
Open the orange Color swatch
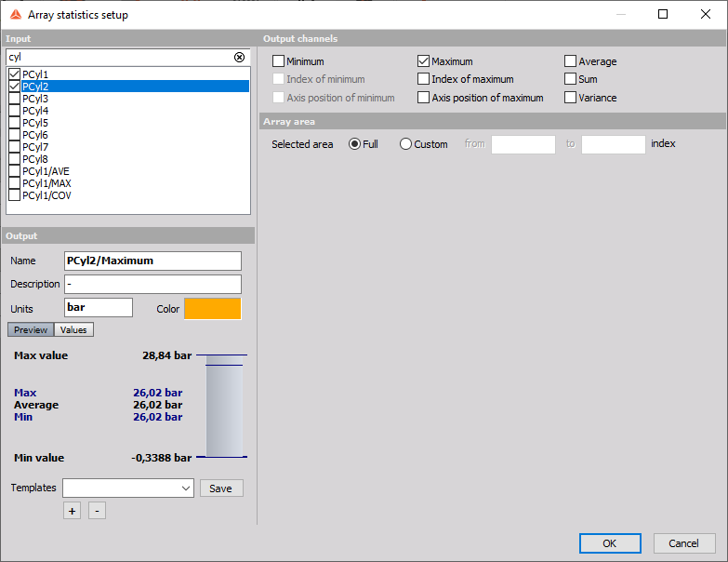click(213, 309)
